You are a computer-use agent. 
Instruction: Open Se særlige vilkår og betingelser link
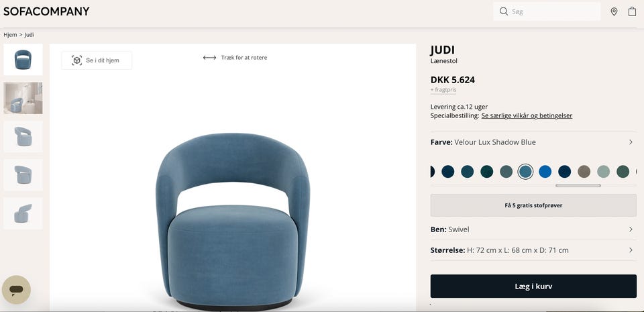527,116
